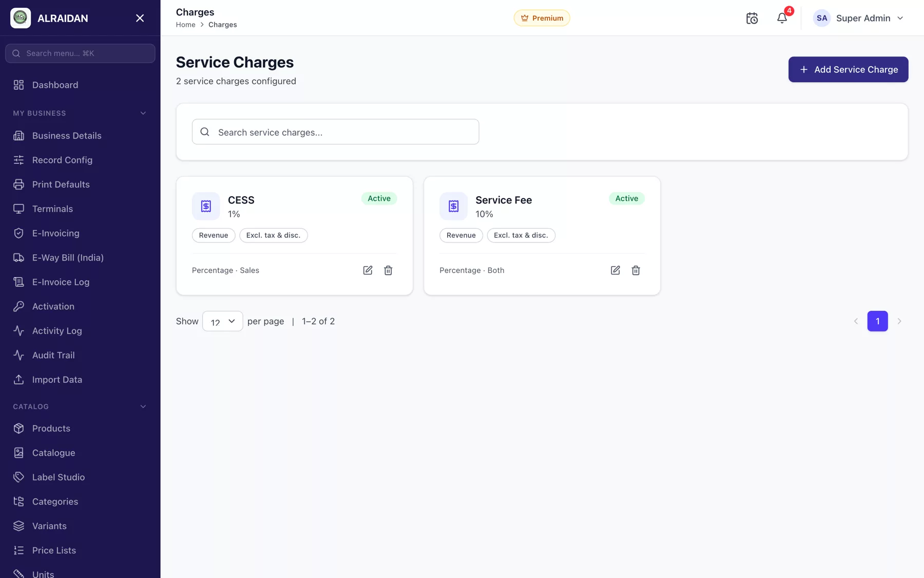Click the Terminals monitor icon
The image size is (924, 578).
pyautogui.click(x=19, y=209)
